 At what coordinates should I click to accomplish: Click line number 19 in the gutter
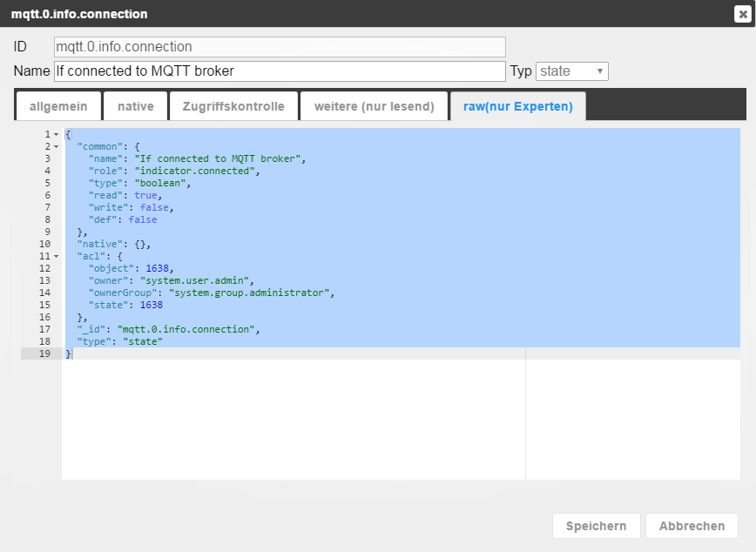(x=44, y=353)
